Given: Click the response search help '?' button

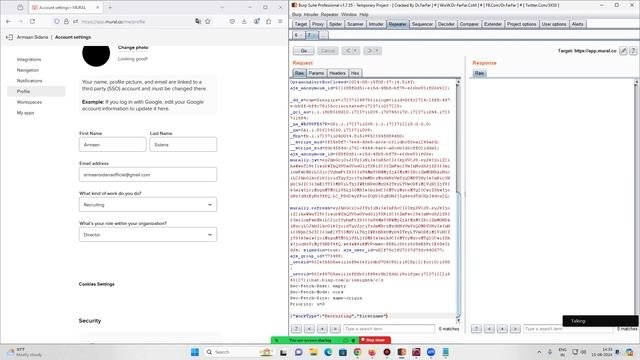Looking at the screenshot, I should (476, 329).
